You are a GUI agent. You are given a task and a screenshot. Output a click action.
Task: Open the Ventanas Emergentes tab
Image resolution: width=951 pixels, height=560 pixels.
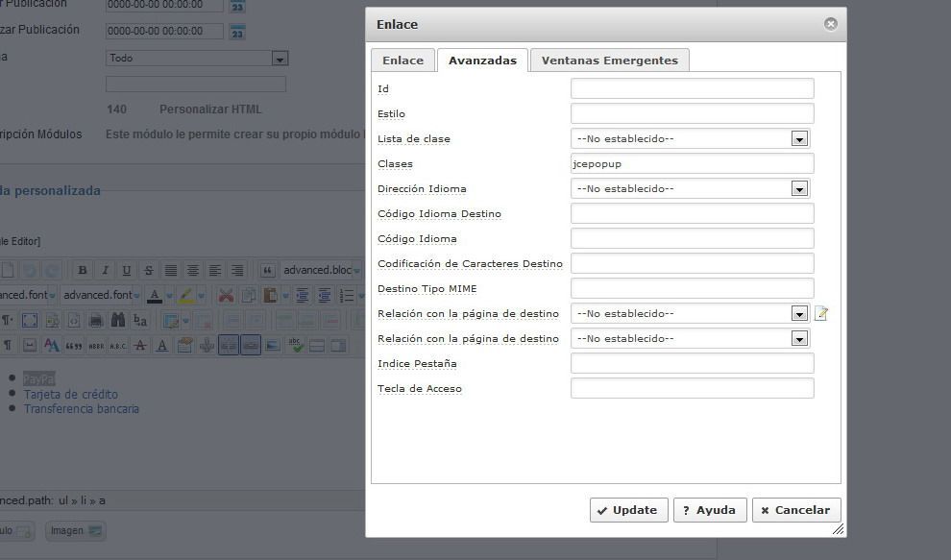610,61
